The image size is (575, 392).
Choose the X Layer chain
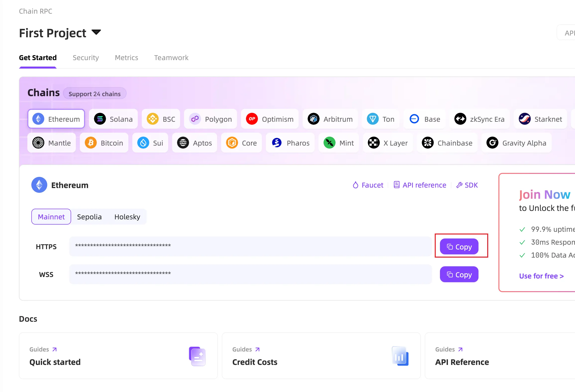[388, 143]
